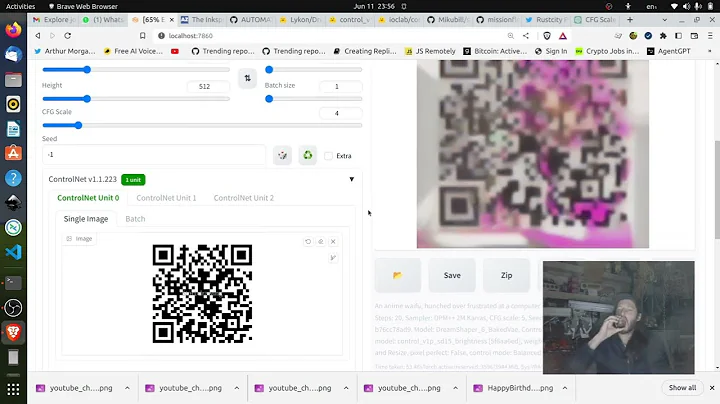The height and width of the screenshot is (404, 720).
Task: Share this page icon in address bar
Action: pos(526,36)
